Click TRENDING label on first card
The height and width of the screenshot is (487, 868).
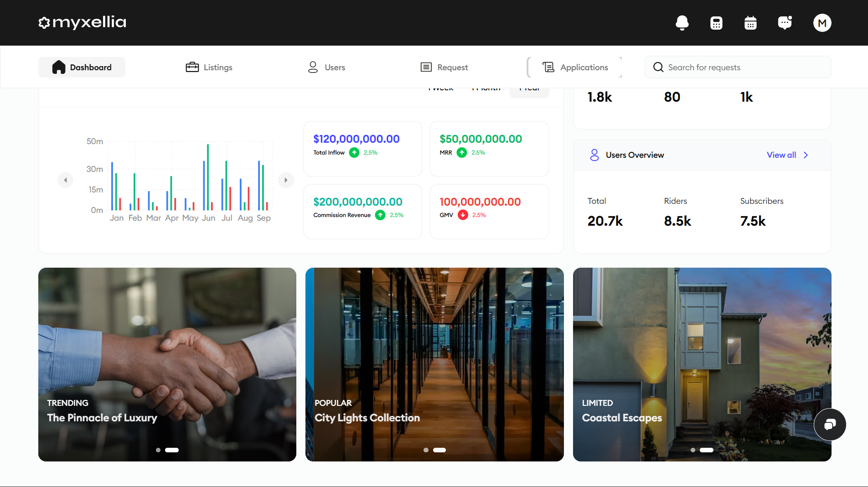(67, 403)
